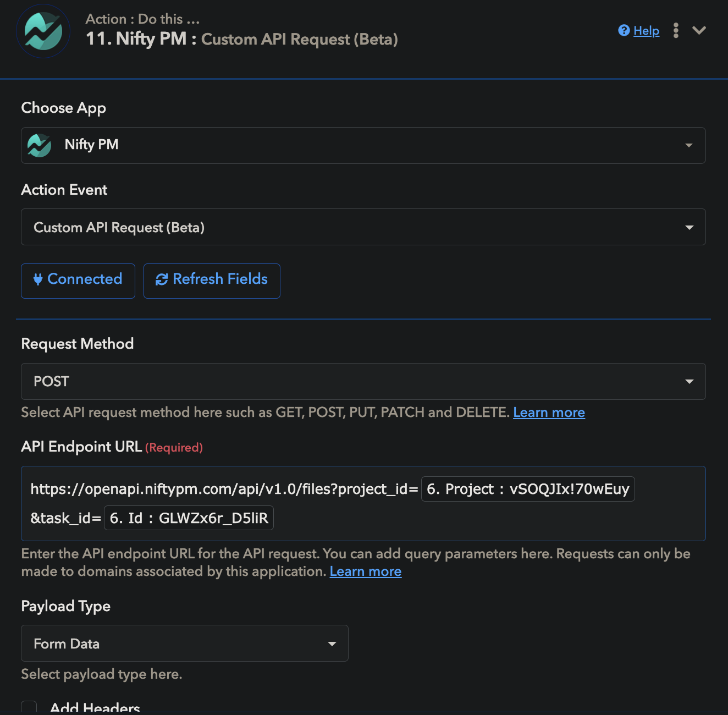Image resolution: width=728 pixels, height=715 pixels.
Task: Open the Help link
Action: [x=646, y=31]
